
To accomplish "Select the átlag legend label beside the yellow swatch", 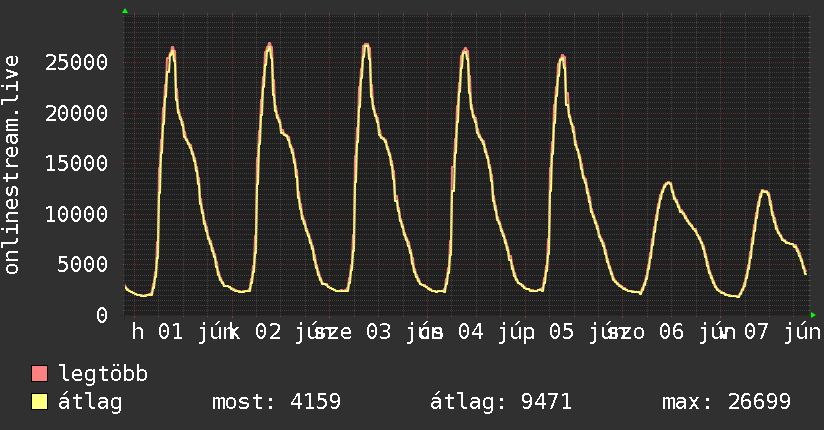I will point(90,403).
